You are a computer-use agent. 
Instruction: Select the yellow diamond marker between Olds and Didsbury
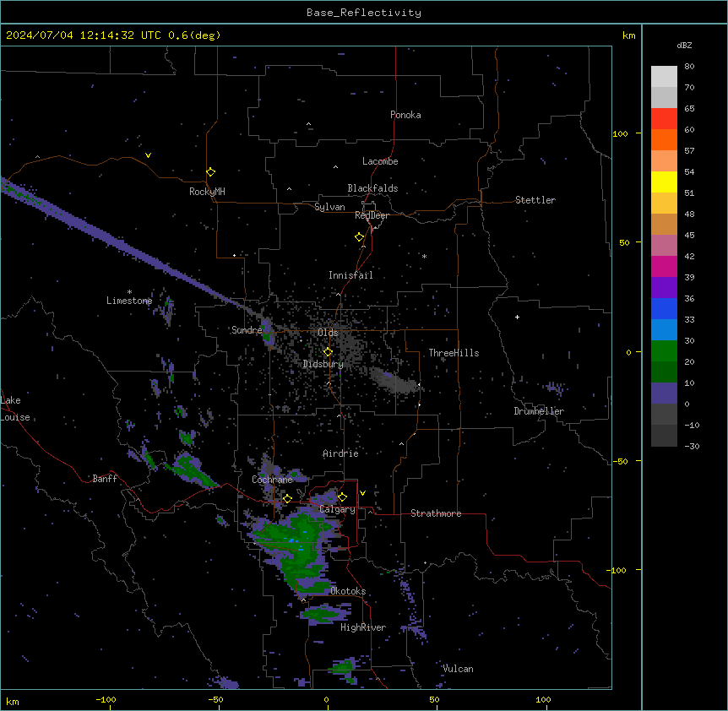coord(328,352)
